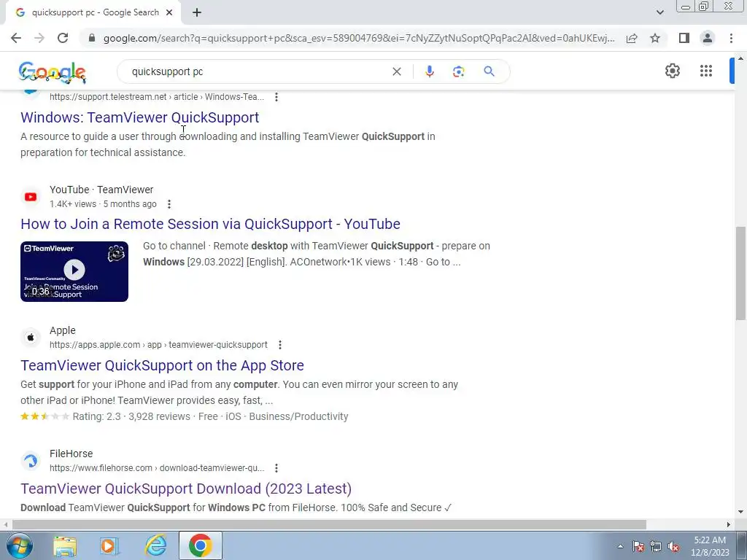Show hidden system tray icons
Screen dimensions: 747x560
pyautogui.click(x=620, y=546)
